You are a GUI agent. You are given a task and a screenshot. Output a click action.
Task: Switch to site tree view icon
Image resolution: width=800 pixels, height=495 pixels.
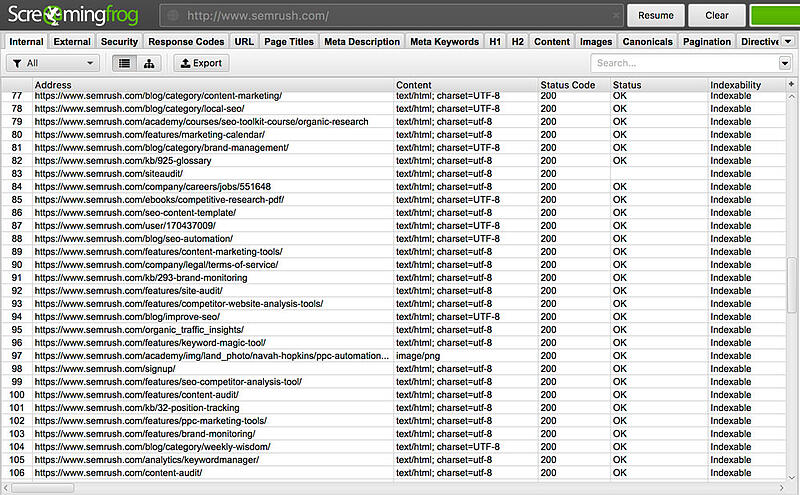(149, 63)
